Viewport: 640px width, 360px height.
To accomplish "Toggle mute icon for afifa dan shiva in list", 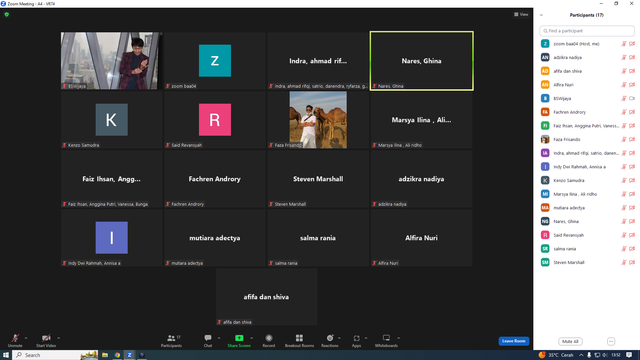I will 624,71.
